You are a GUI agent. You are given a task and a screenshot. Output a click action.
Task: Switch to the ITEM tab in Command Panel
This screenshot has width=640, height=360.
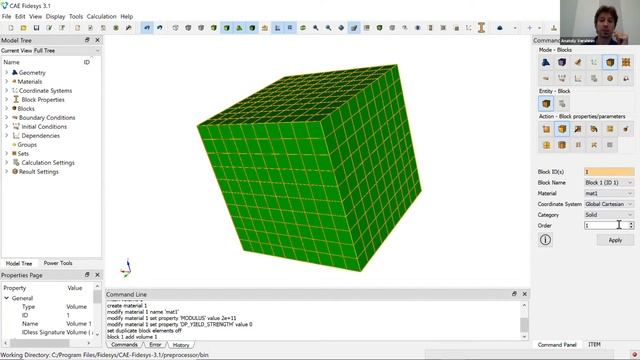pyautogui.click(x=594, y=344)
